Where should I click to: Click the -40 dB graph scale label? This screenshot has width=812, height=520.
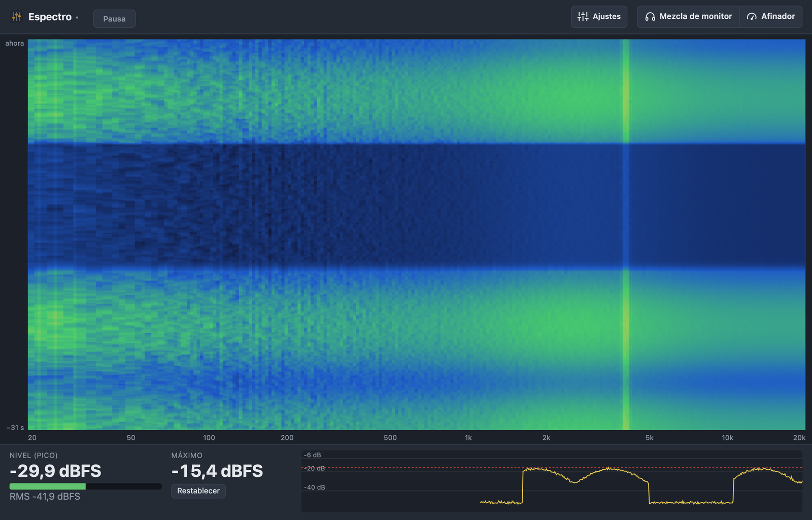[x=315, y=488]
